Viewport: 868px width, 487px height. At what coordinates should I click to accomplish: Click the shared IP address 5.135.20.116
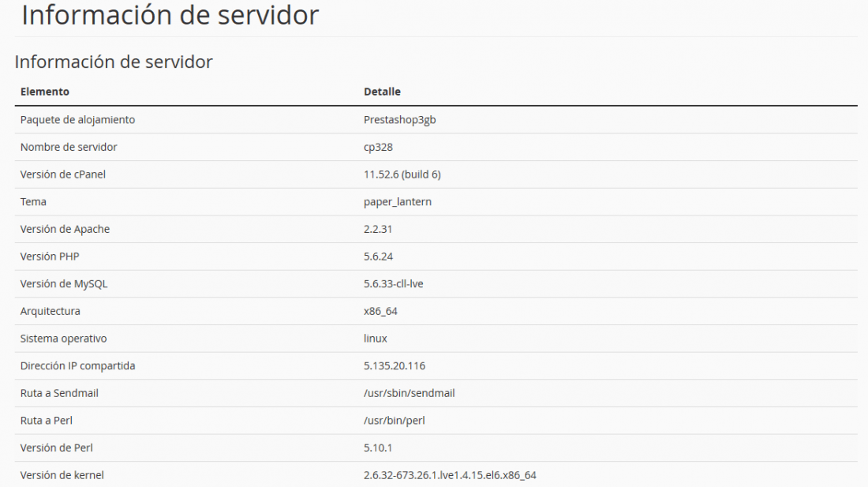pos(394,365)
